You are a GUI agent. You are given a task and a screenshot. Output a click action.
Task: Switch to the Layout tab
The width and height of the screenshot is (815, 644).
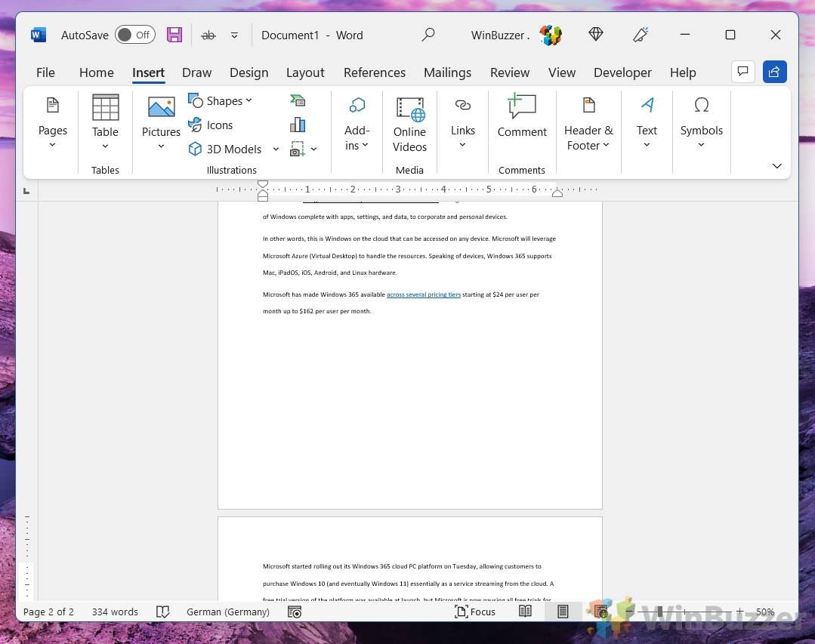click(x=305, y=72)
